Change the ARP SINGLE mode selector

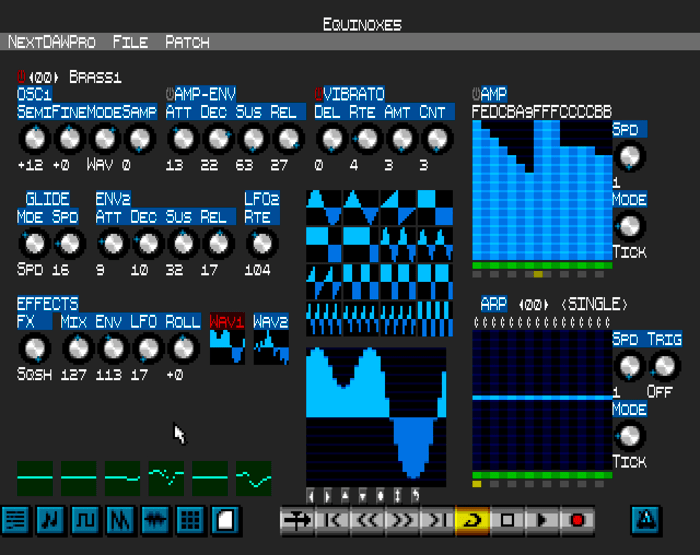tap(594, 305)
